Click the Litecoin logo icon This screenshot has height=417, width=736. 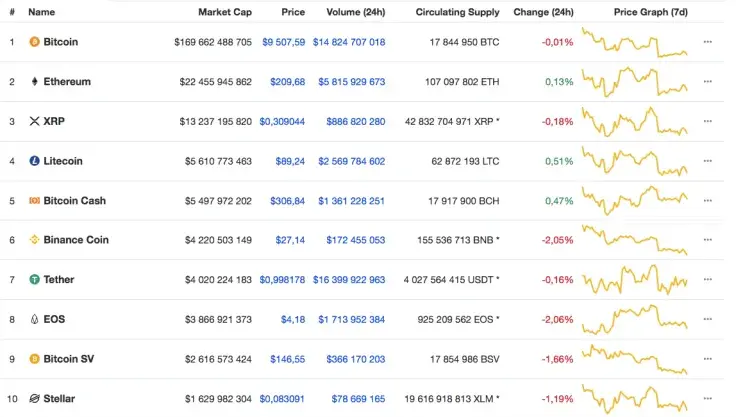click(34, 161)
